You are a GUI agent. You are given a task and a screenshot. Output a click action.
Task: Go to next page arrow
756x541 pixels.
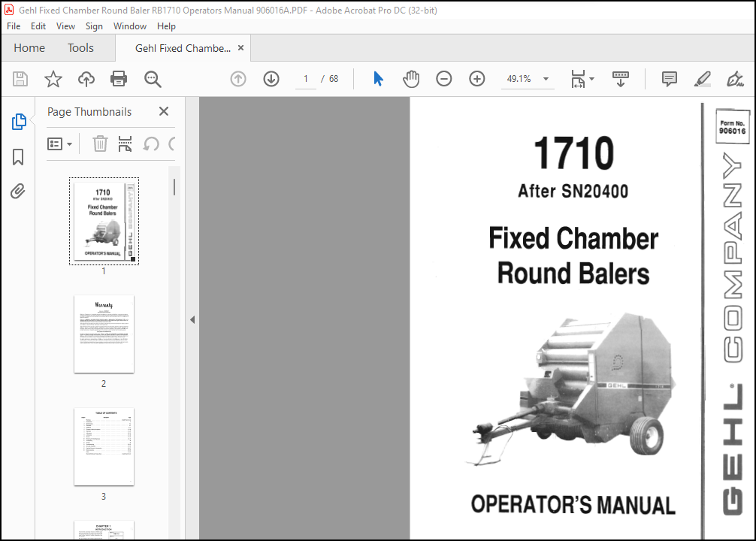point(271,79)
